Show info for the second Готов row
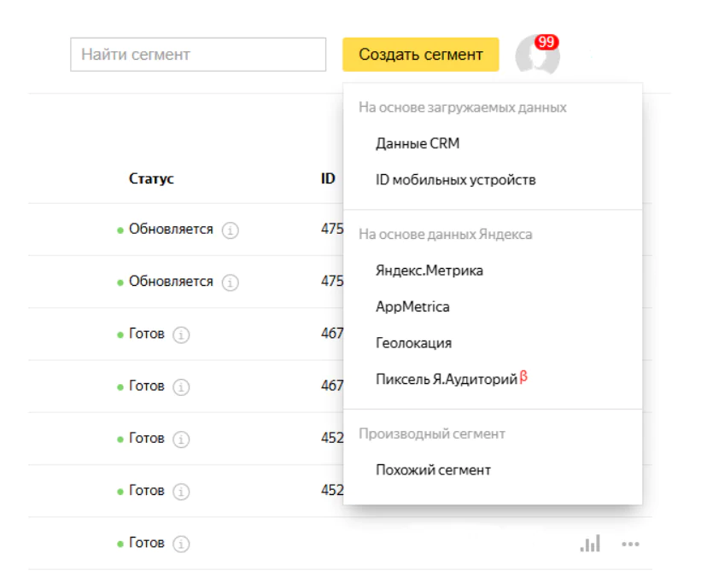This screenshot has height=588, width=707. pos(181,387)
